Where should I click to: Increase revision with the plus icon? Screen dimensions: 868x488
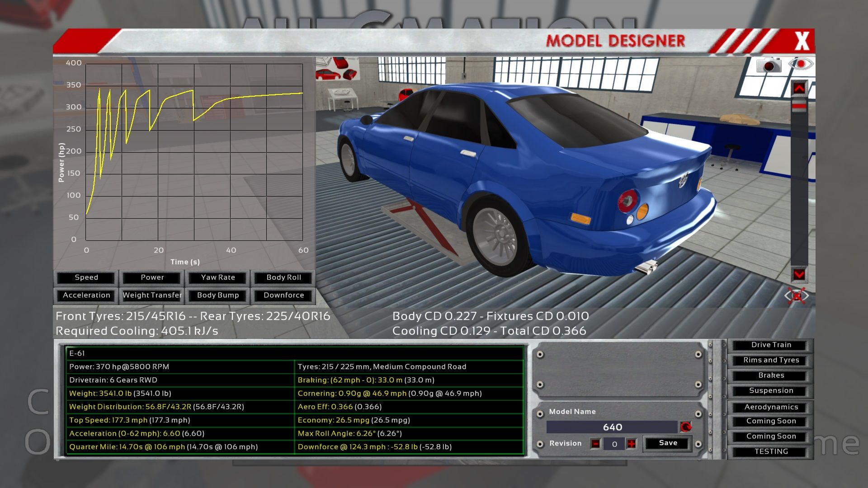632,444
